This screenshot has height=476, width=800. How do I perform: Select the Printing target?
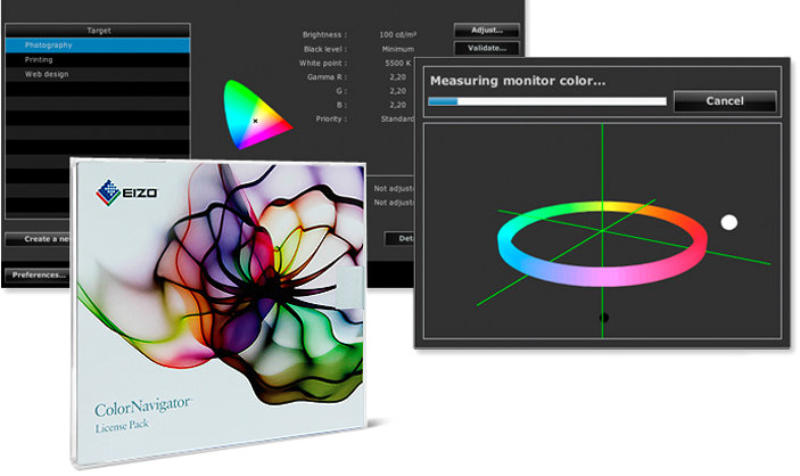pyautogui.click(x=97, y=60)
